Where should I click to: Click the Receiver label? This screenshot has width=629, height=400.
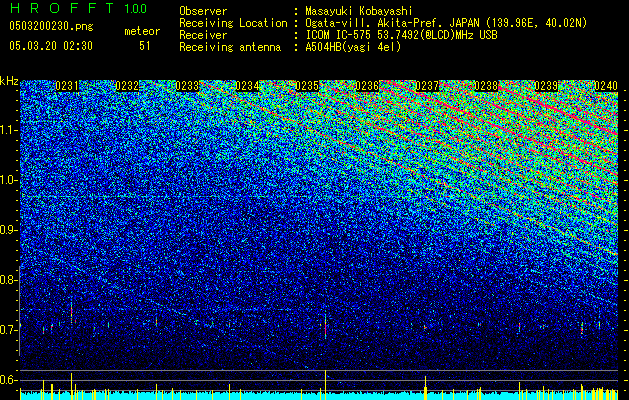pos(203,35)
